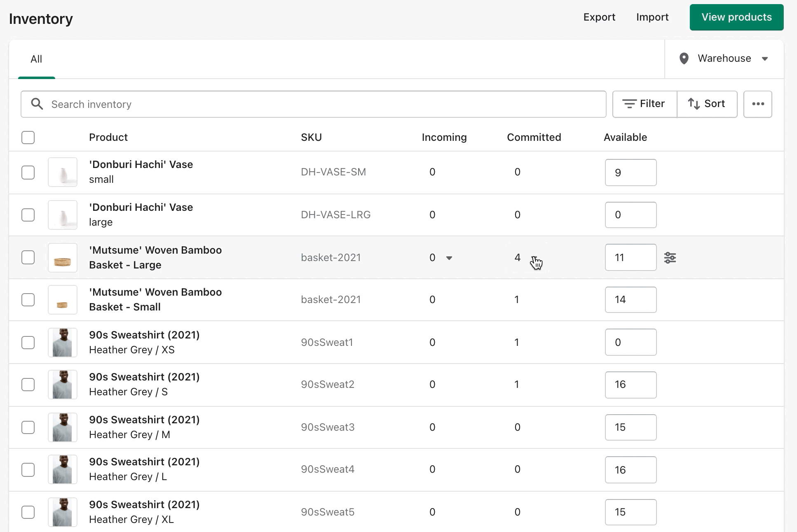Click the Export button
Screen dimensions: 797x532
(599, 16)
